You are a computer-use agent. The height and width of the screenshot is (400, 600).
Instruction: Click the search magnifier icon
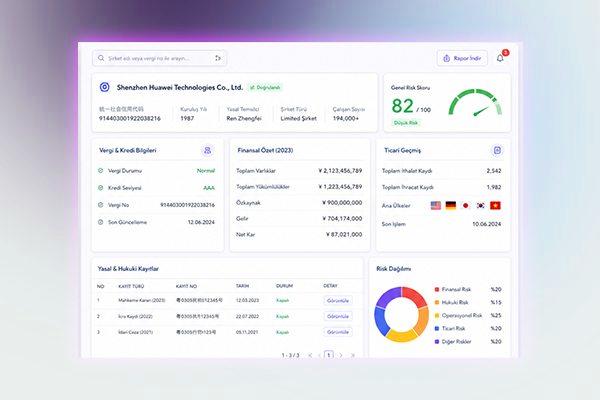coord(101,58)
